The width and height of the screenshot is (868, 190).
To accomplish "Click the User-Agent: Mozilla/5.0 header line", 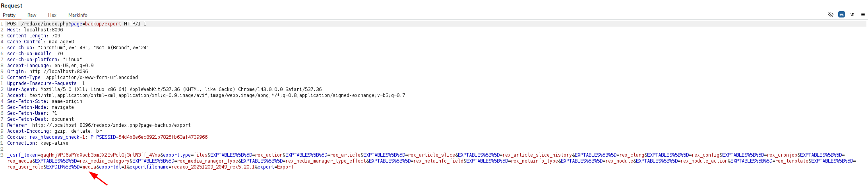I will pos(165,89).
